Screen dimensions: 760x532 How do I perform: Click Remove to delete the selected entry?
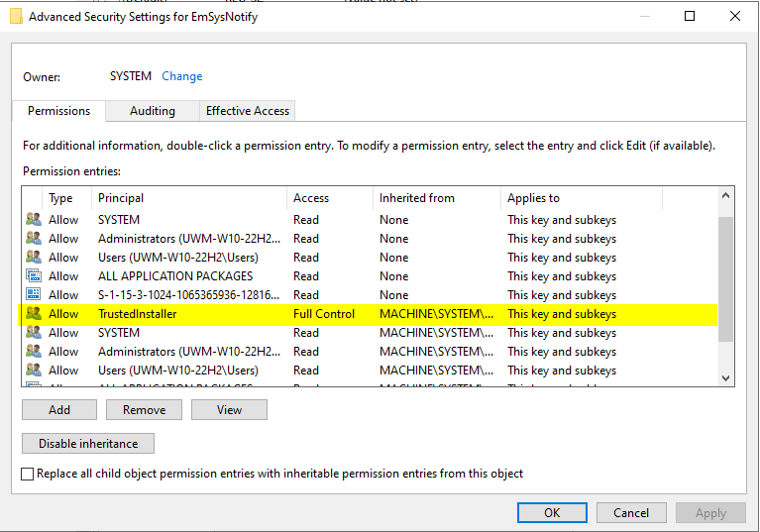(144, 410)
